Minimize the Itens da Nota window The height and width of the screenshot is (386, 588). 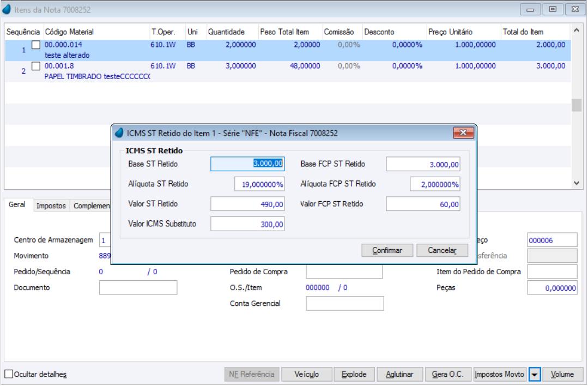(x=530, y=9)
